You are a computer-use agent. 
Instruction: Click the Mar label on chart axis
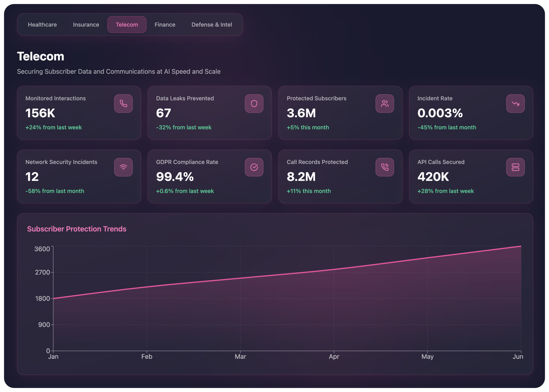pyautogui.click(x=240, y=356)
